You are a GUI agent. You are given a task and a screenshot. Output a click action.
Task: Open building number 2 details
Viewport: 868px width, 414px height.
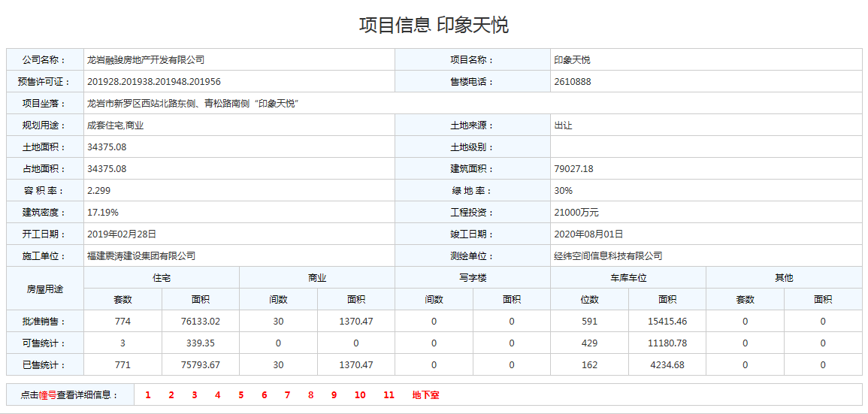[171, 395]
